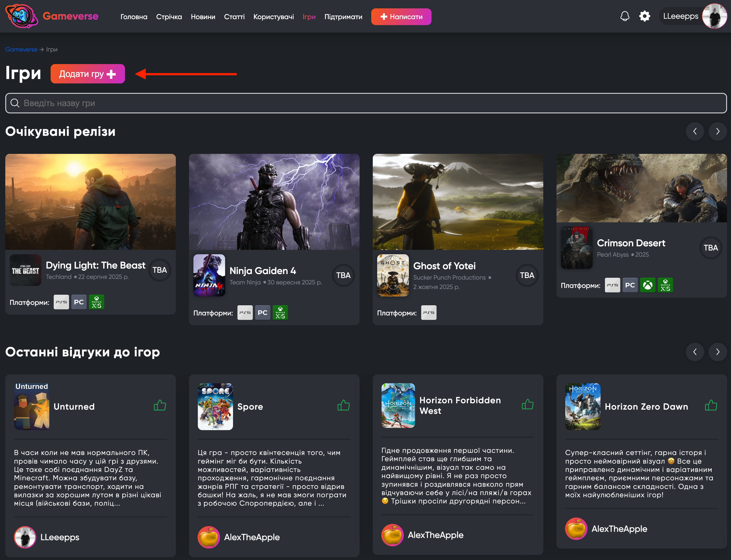Open the Головна menu item
Image resolution: width=731 pixels, height=560 pixels.
click(134, 17)
